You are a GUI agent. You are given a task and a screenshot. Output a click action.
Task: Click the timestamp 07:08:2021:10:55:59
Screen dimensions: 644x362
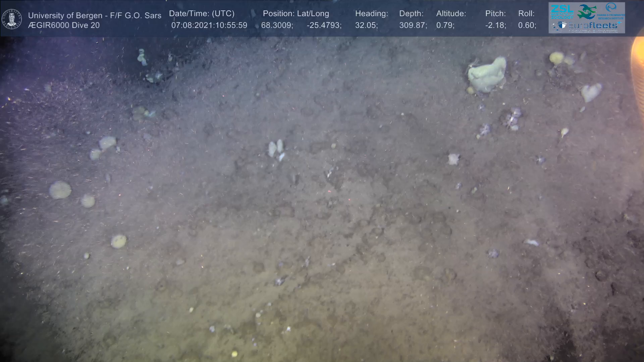point(209,25)
